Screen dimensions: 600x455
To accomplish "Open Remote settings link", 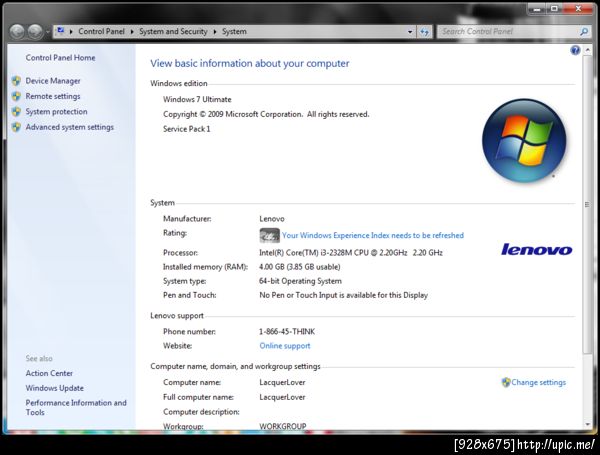I will point(53,96).
